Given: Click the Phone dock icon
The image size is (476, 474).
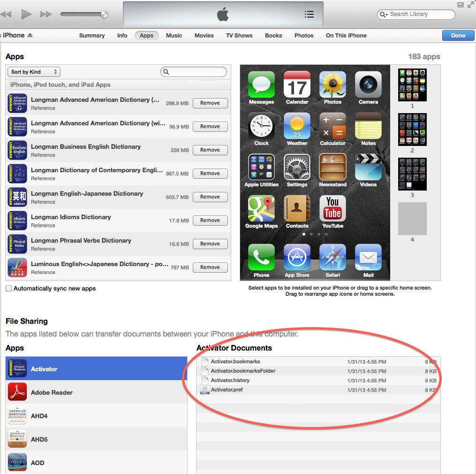Looking at the screenshot, I should tap(261, 257).
